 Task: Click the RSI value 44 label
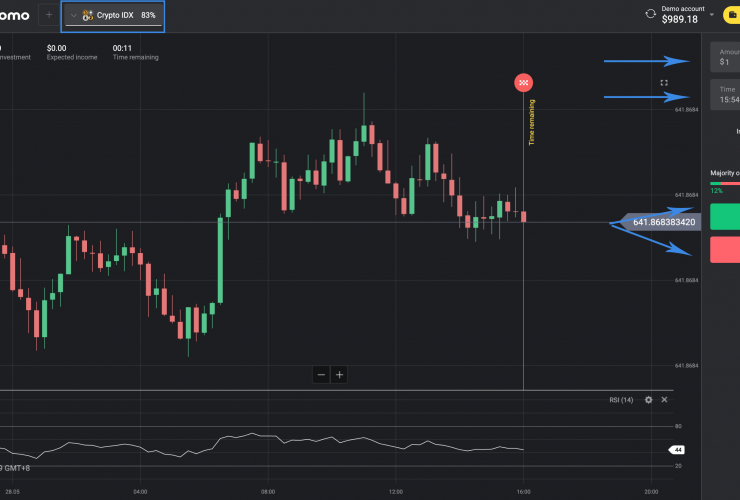(676, 450)
